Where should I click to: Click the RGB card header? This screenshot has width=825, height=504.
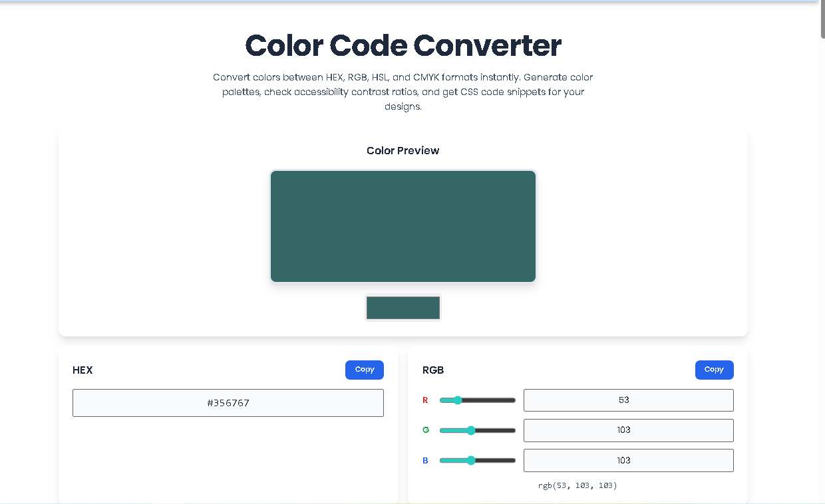tap(433, 370)
